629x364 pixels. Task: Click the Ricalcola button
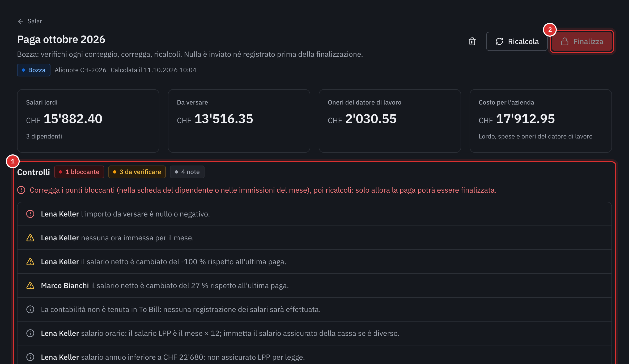point(517,41)
